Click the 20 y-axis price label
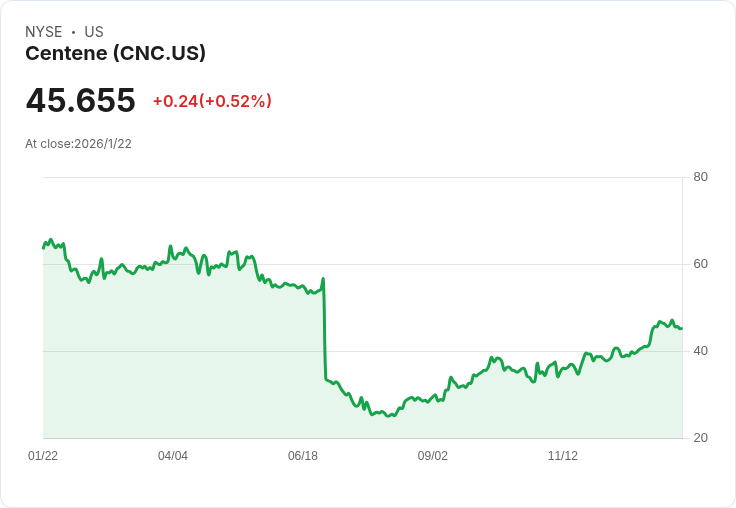The height and width of the screenshot is (508, 736). click(700, 438)
